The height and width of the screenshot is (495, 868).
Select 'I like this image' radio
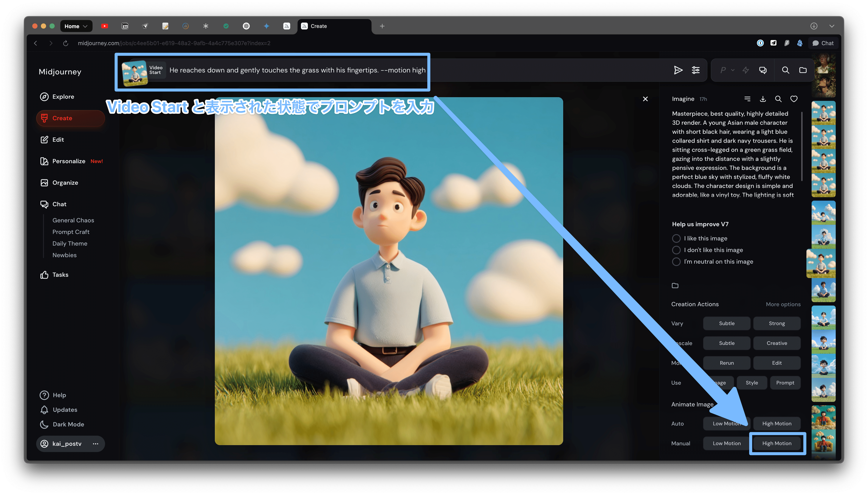click(676, 238)
